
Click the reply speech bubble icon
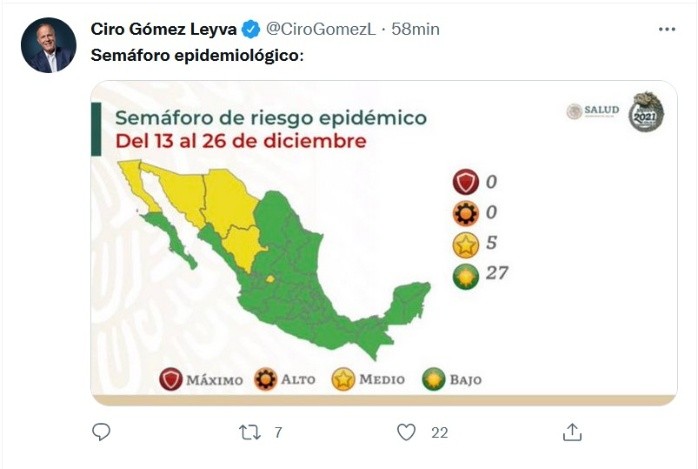pos(101,432)
